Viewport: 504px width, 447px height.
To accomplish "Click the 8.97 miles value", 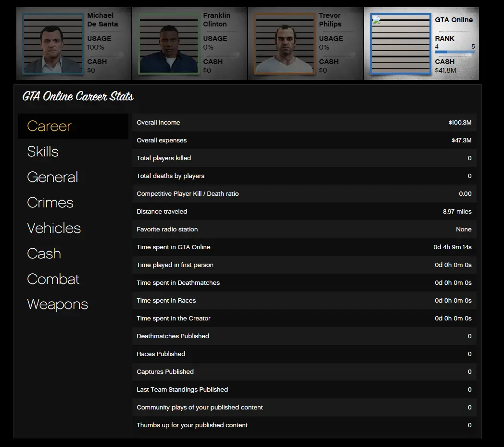I will click(x=457, y=211).
